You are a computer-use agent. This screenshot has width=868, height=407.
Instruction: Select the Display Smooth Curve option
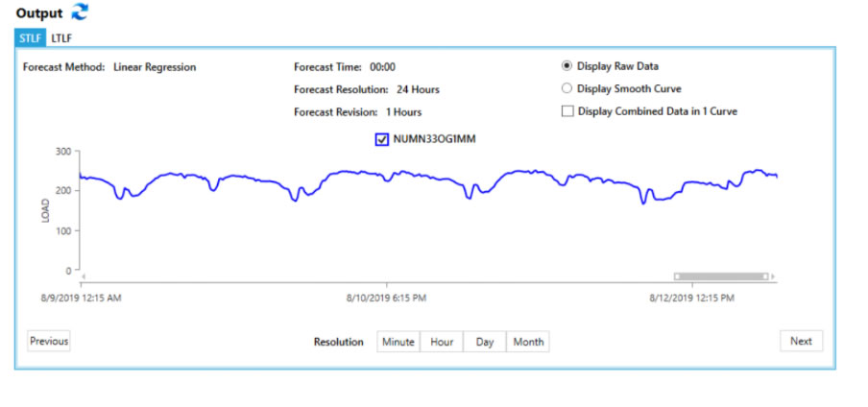coord(567,88)
